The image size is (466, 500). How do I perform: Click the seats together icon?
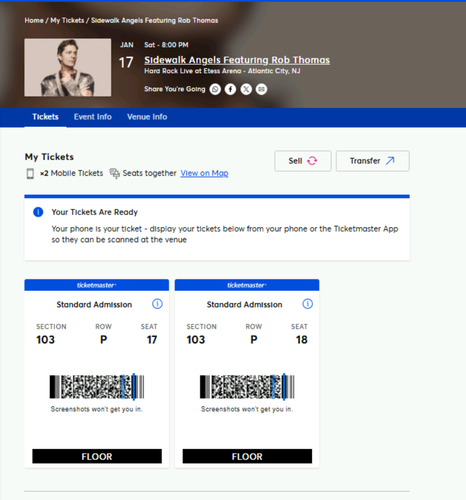[x=115, y=173]
